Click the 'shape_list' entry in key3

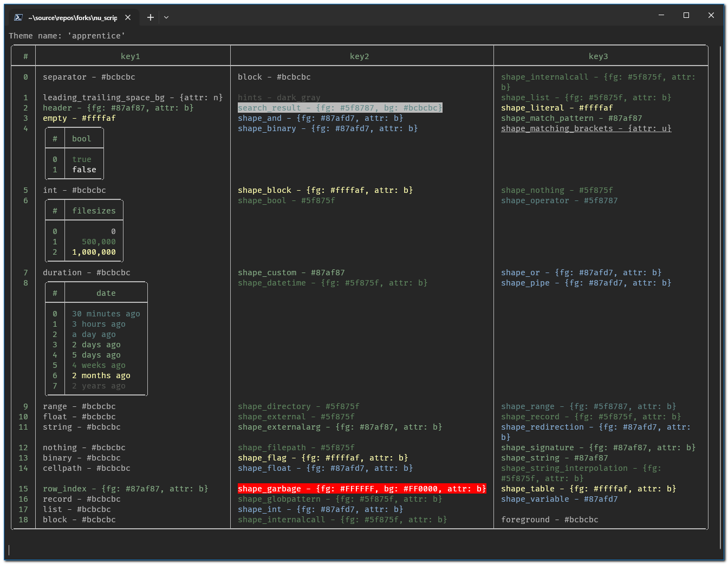[587, 98]
